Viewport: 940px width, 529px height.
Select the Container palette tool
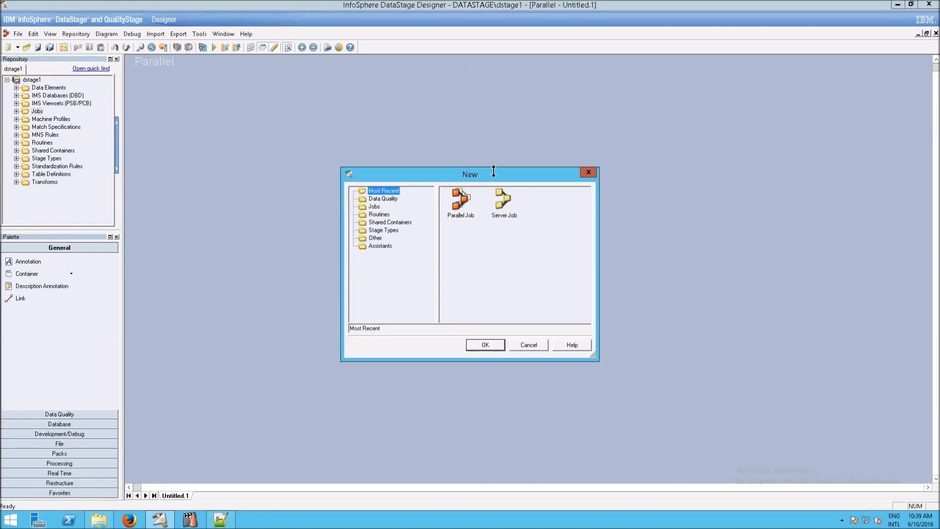point(22,273)
